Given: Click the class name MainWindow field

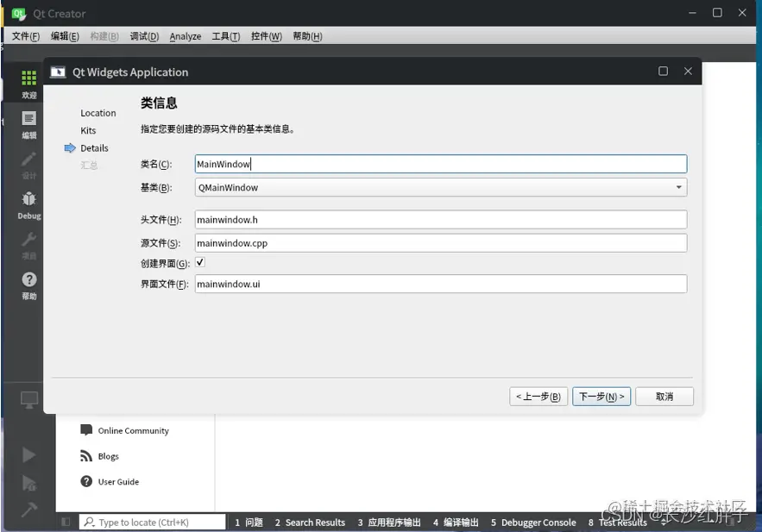Looking at the screenshot, I should tap(441, 164).
